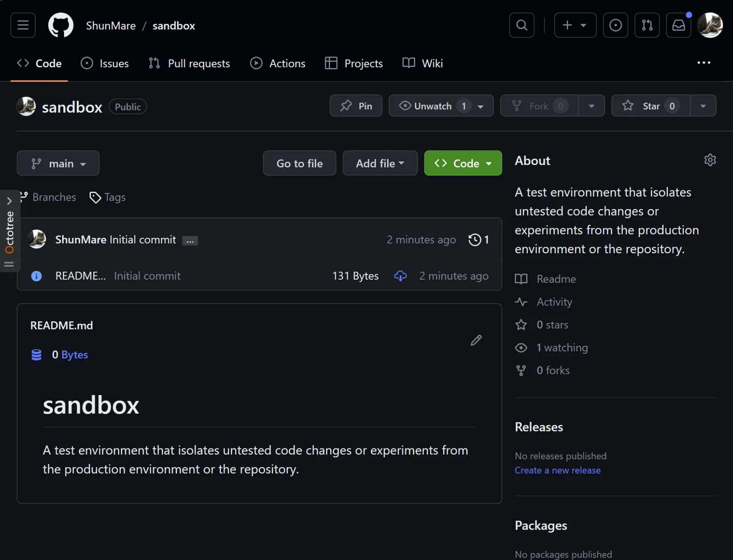The width and height of the screenshot is (733, 560).
Task: Expand the Octotree sidebar arrow
Action: (9, 201)
